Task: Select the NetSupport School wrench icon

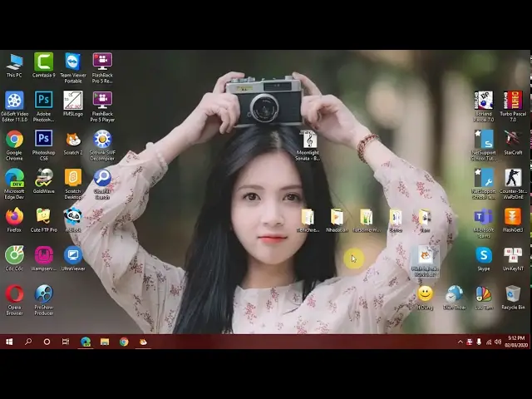Action: [x=484, y=185]
